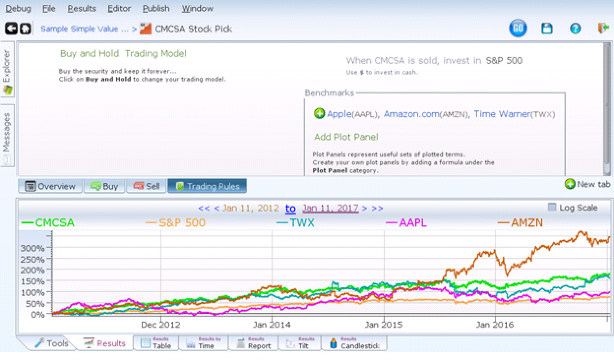The height and width of the screenshot is (364, 614).
Task: Click > to shift dates forward
Action: coord(365,208)
